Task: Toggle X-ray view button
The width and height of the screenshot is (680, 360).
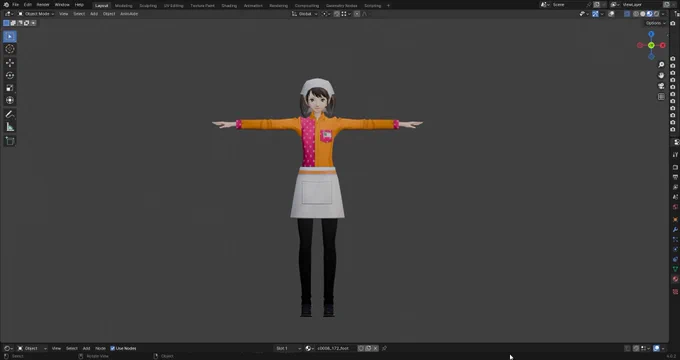Action: [628, 14]
